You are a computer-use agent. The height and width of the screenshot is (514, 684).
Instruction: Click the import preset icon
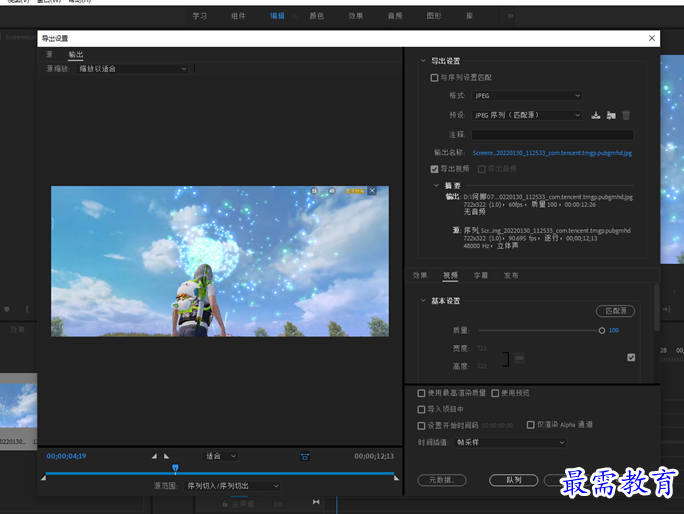click(611, 115)
